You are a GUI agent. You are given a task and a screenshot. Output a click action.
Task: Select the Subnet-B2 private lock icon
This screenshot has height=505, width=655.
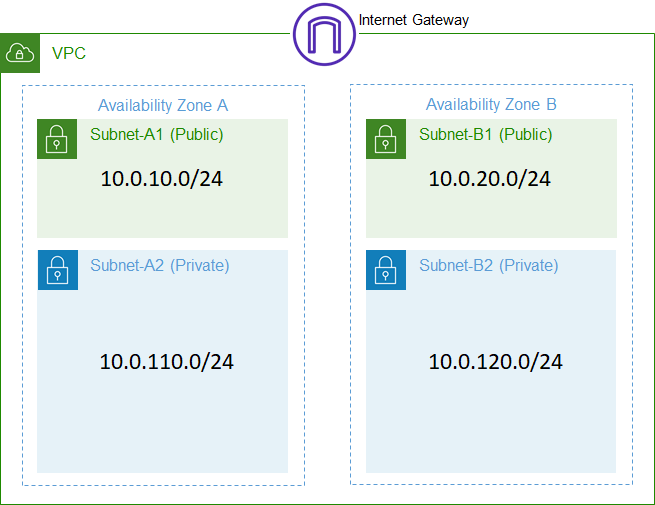click(x=386, y=270)
